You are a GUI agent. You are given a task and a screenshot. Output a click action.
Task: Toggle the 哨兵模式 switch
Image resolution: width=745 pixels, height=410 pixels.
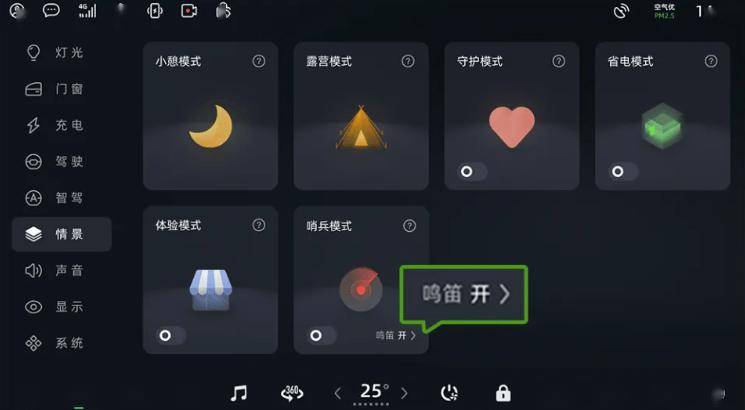[322, 336]
